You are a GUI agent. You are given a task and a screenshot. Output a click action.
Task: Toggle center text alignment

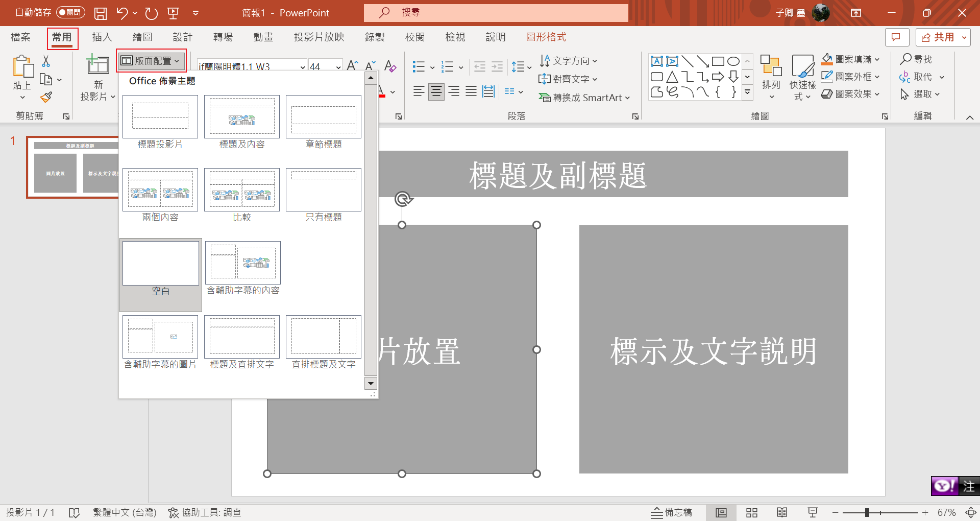click(x=436, y=91)
